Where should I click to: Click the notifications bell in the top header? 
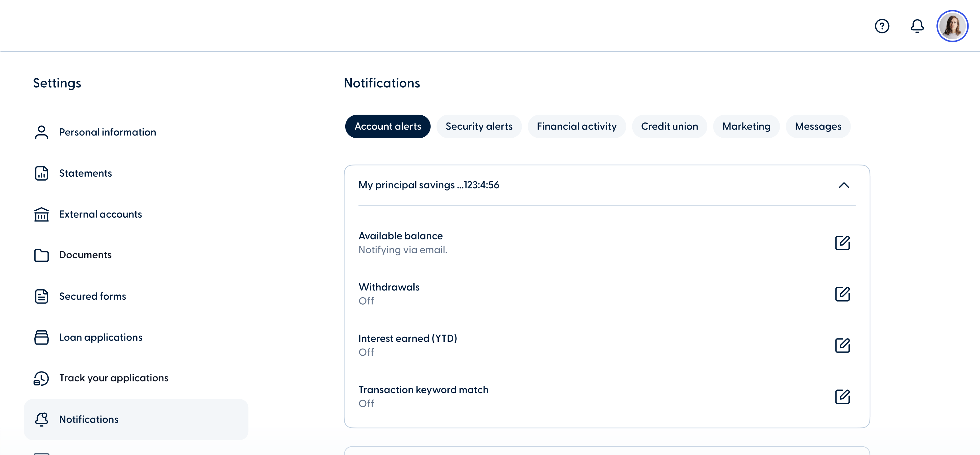[x=917, y=26]
